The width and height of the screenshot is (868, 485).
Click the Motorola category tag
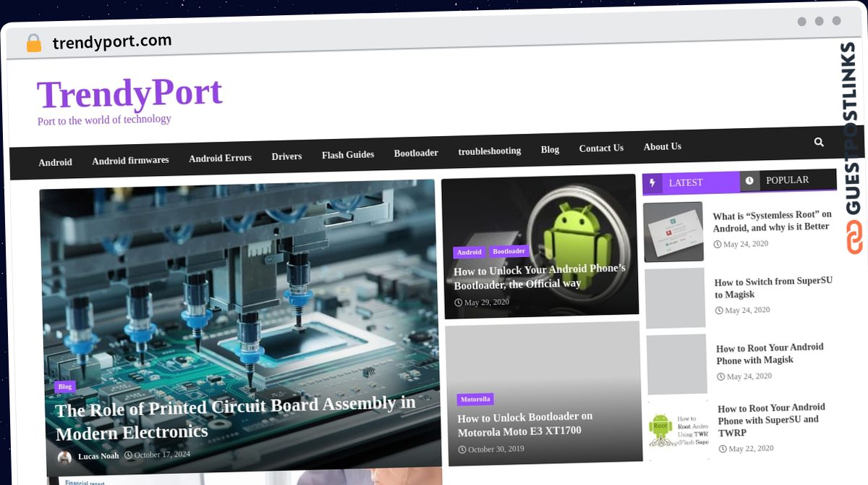click(475, 399)
